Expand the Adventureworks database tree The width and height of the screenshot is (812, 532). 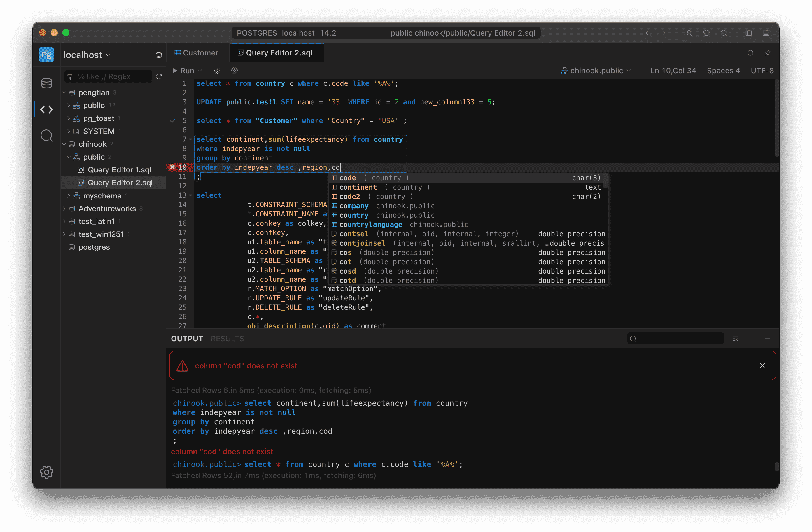(64, 209)
